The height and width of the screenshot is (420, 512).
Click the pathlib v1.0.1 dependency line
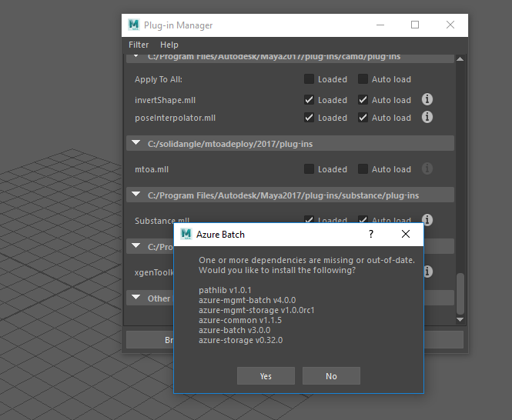(x=225, y=290)
